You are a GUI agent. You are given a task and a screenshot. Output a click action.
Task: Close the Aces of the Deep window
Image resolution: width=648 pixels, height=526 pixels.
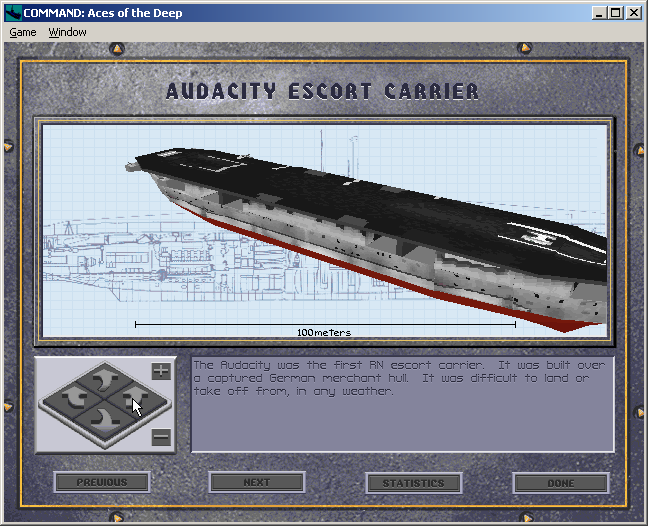[634, 13]
